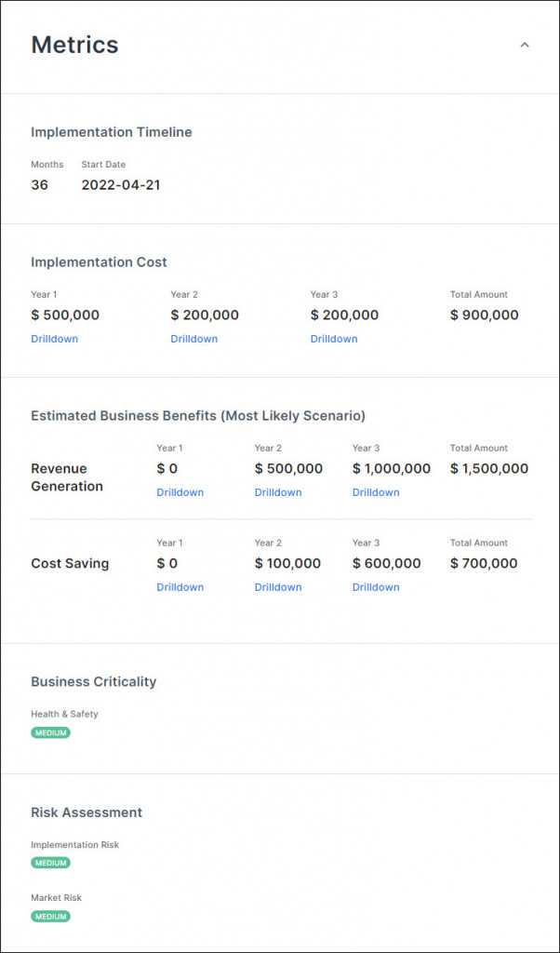Screen dimensions: 560x953
Task: Select the MEDIUM badge under Implementation Risk
Action: [50, 863]
